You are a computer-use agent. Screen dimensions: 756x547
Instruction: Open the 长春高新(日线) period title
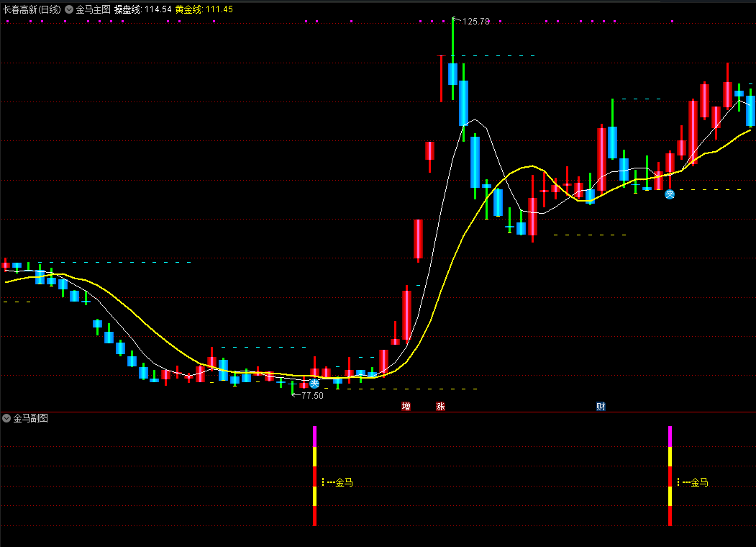click(x=31, y=9)
